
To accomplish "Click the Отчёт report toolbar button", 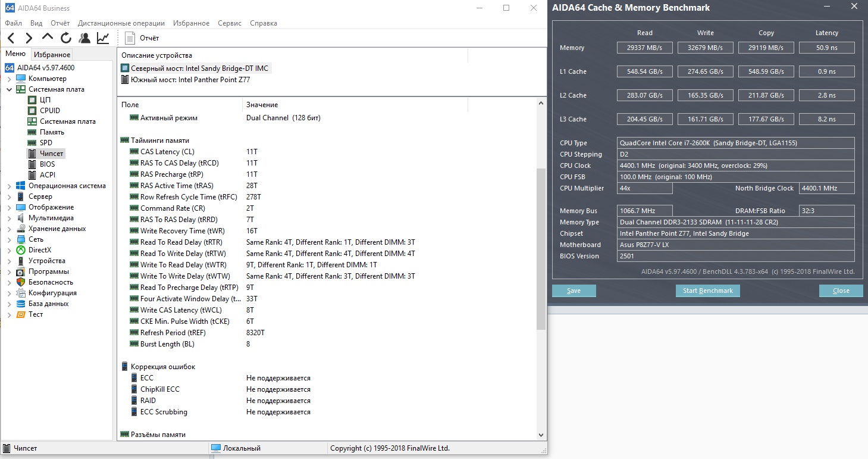I will click(x=142, y=38).
